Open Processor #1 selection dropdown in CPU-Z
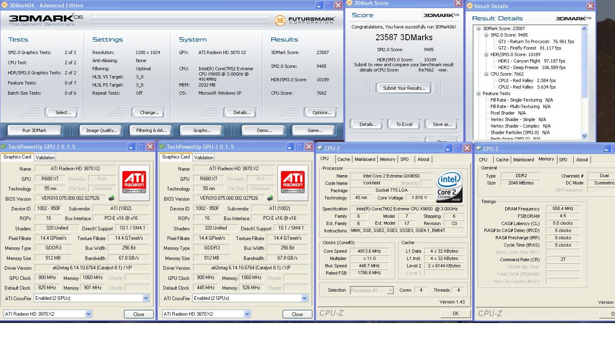Image resolution: width=615 pixels, height=364 pixels. click(390, 290)
